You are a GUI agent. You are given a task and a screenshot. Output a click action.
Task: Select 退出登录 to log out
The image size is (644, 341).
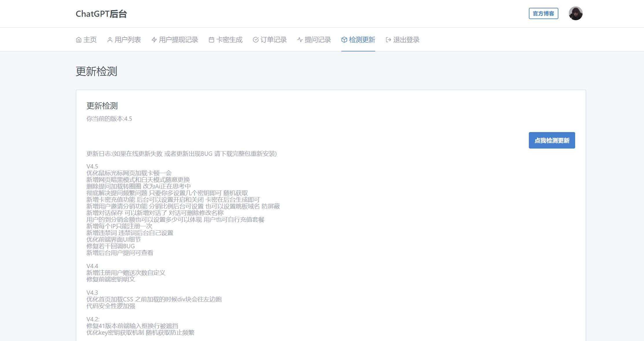point(406,40)
